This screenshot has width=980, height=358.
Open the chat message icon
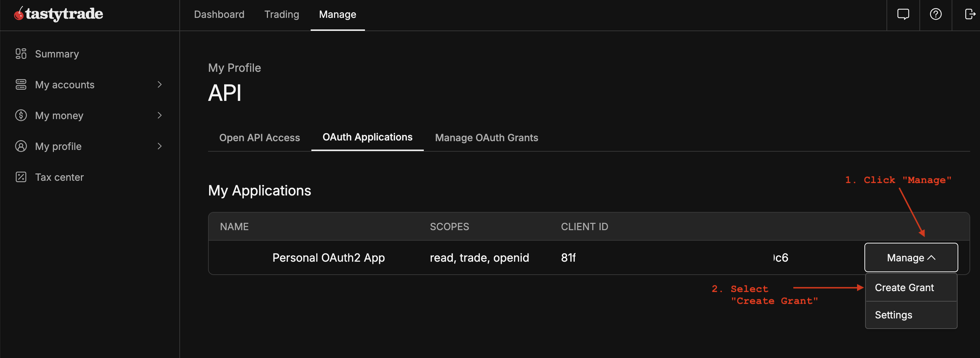point(903,14)
